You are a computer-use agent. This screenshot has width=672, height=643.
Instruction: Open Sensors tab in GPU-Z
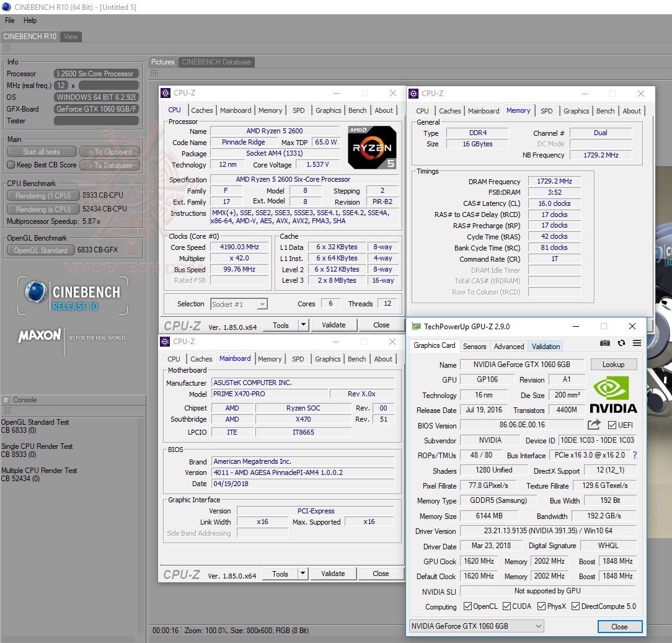pyautogui.click(x=474, y=347)
